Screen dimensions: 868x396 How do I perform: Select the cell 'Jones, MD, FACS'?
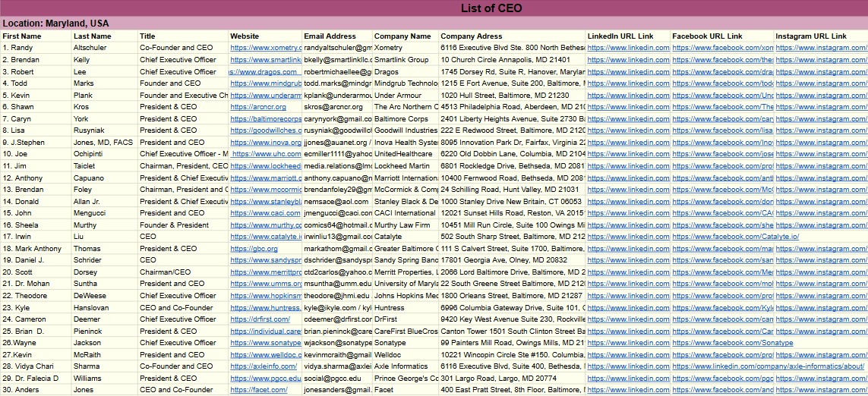point(105,142)
